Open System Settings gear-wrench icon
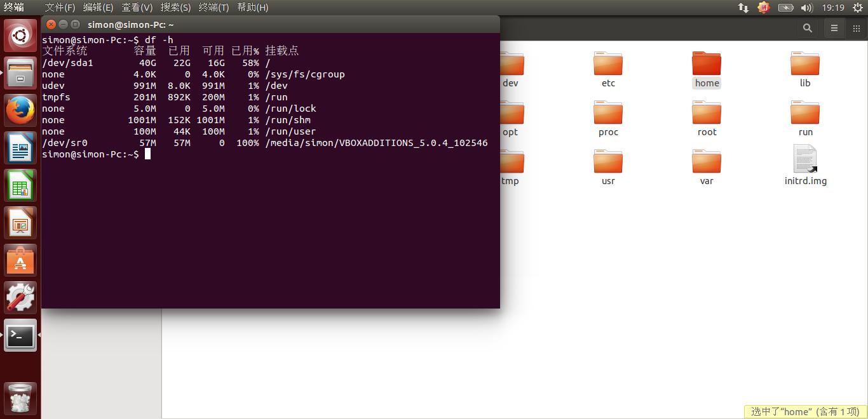Viewport: 868px width, 419px height. 20,297
